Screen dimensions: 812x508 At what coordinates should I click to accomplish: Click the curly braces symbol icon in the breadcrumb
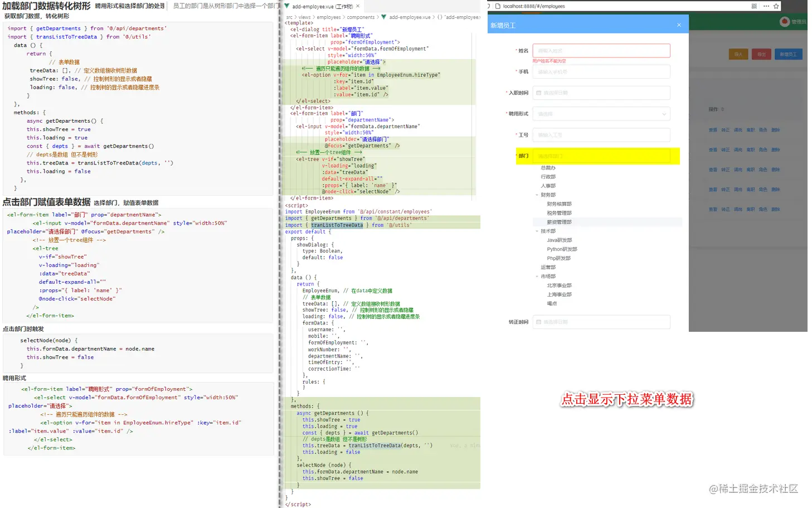(x=440, y=17)
